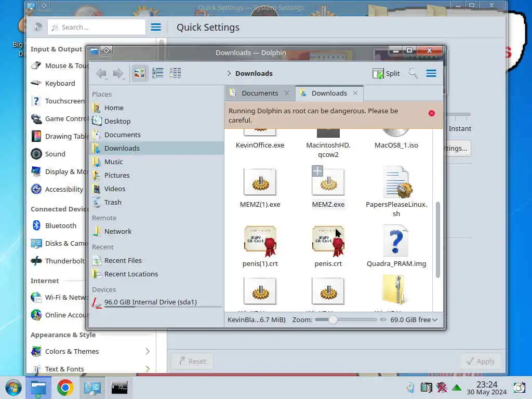532x399 pixels.
Task: Open Network under Remote
Action: coord(157,231)
